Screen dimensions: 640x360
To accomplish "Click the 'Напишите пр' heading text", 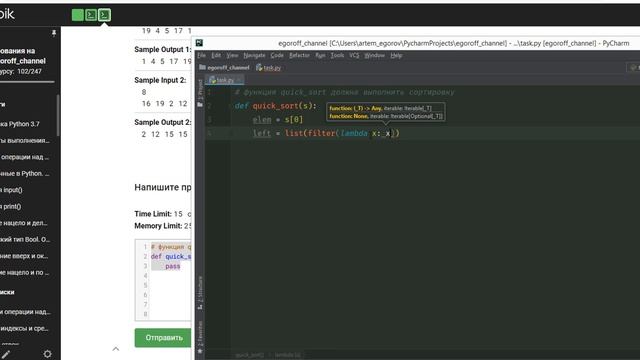I will (162, 187).
